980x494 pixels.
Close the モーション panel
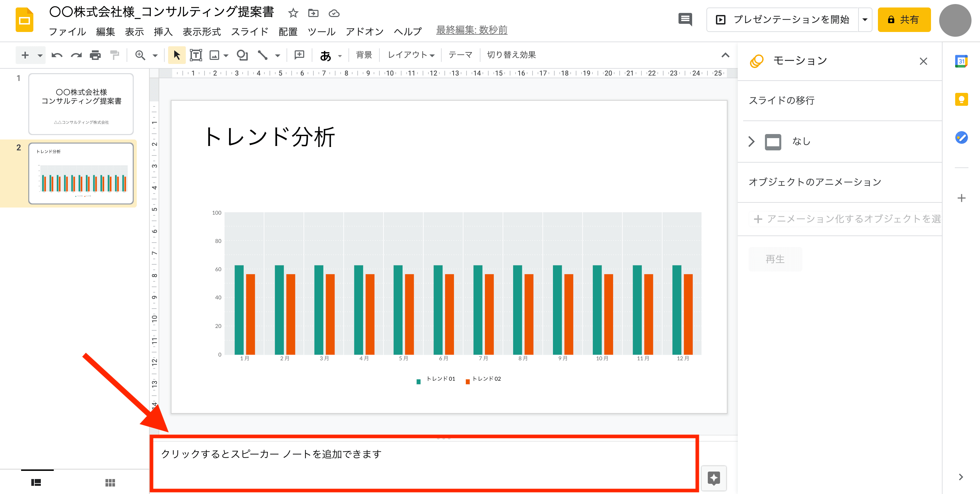pos(923,61)
